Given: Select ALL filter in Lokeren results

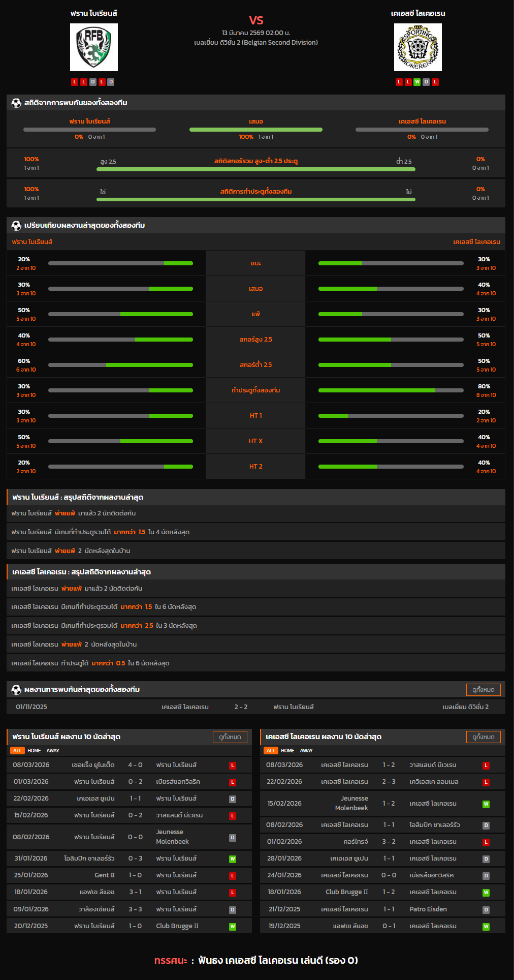Looking at the screenshot, I should tap(271, 751).
